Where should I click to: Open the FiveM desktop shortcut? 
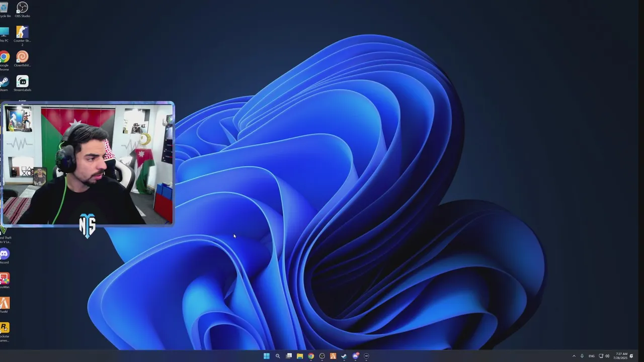5,305
